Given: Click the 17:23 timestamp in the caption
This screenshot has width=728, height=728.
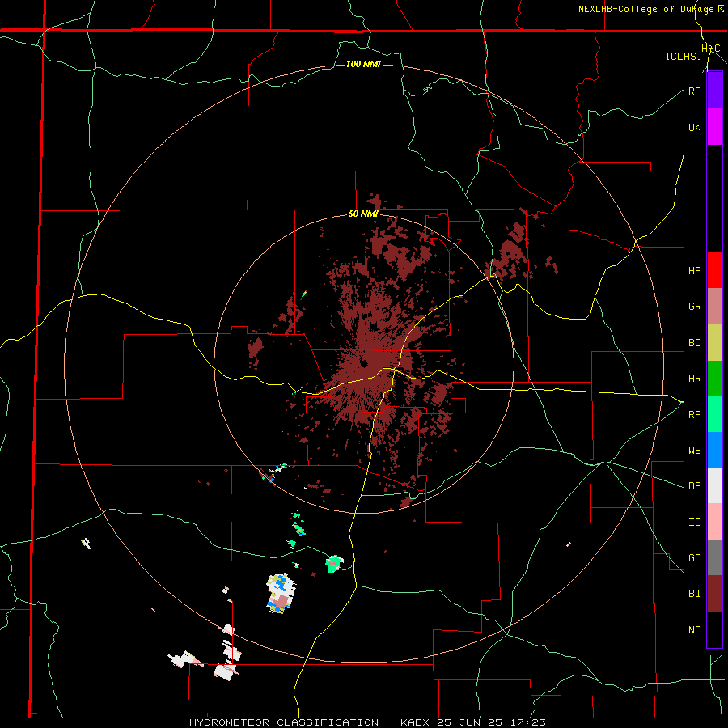Looking at the screenshot, I should click(x=527, y=722).
